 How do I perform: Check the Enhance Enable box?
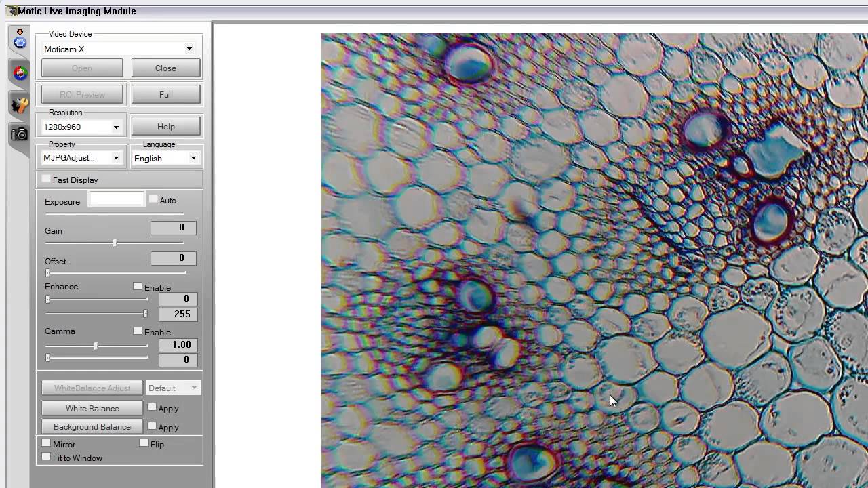(x=138, y=287)
